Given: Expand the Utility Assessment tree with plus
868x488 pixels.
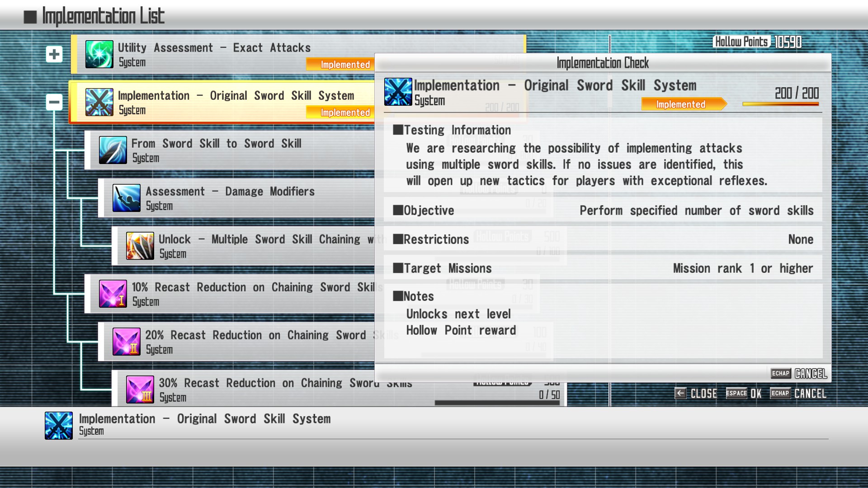Looking at the screenshot, I should [x=54, y=55].
